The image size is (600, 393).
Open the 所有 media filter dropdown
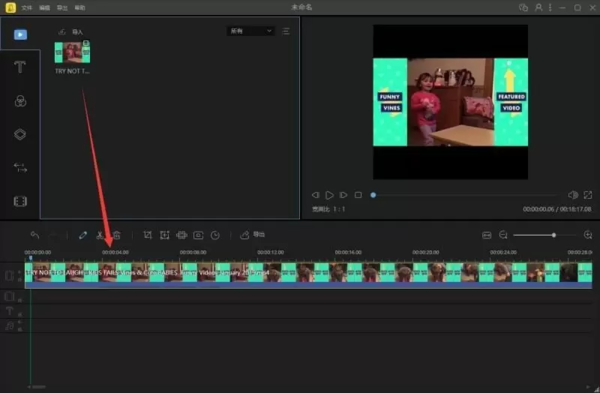251,31
